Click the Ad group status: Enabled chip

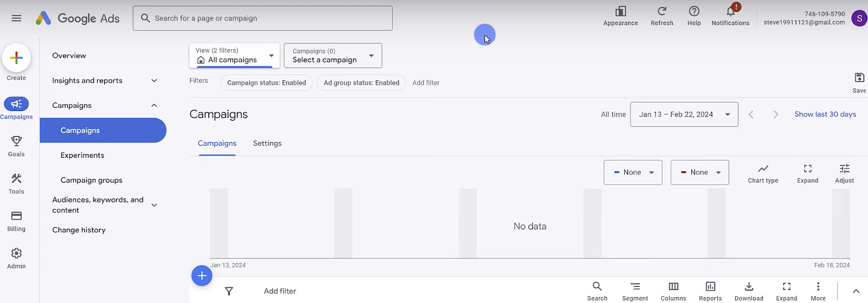tap(361, 83)
